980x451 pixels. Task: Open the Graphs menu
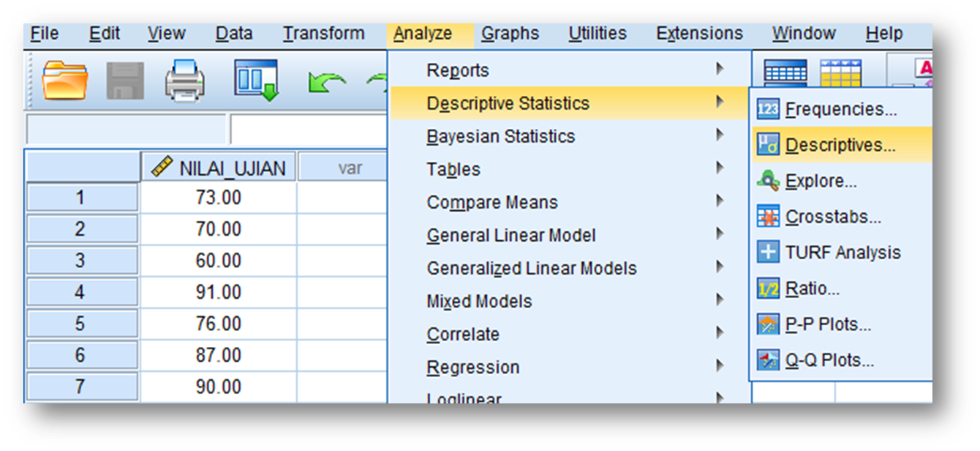510,34
